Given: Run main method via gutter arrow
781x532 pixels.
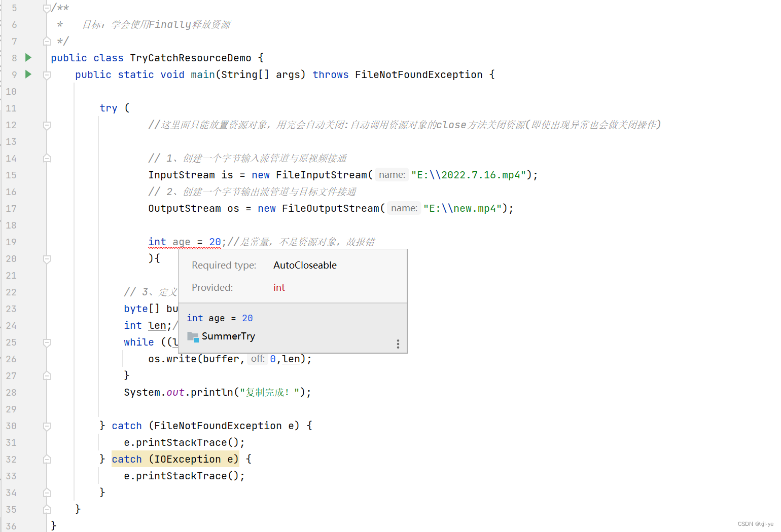Looking at the screenshot, I should [x=28, y=74].
